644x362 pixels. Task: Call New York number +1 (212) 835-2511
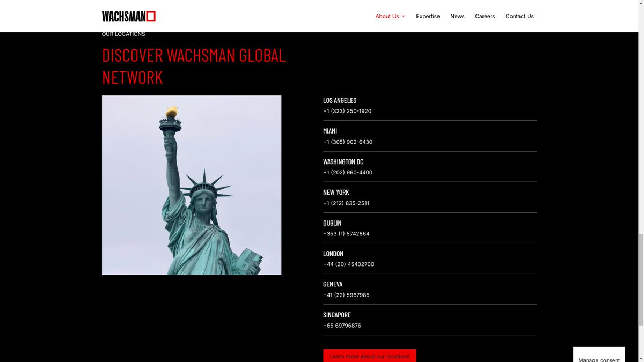[346, 203]
